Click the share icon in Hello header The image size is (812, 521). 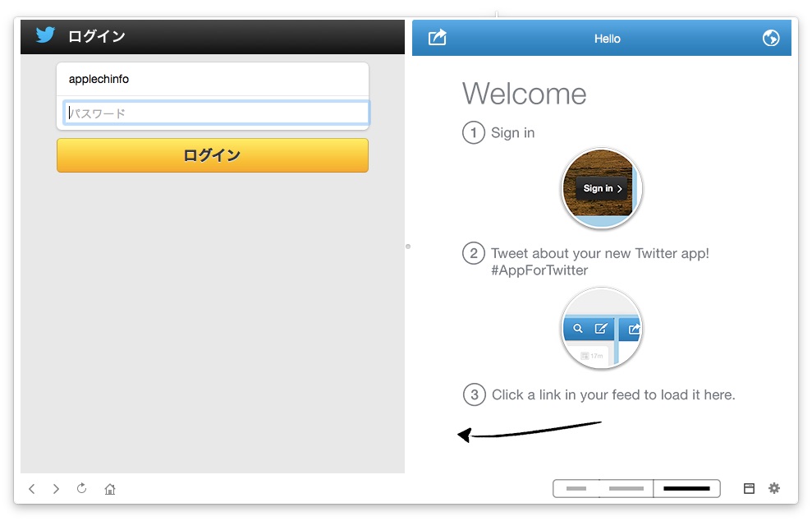pos(437,37)
